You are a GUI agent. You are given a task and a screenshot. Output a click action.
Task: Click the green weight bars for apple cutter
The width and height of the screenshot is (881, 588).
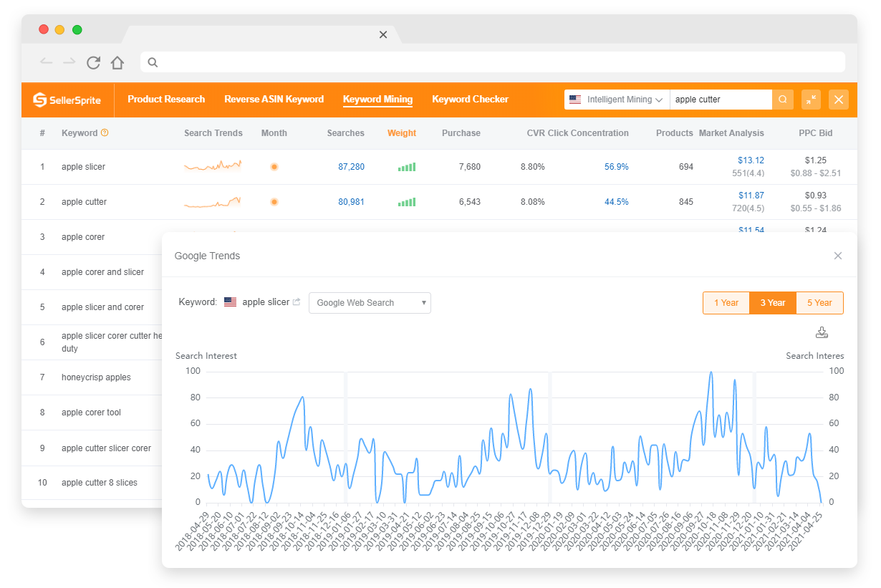coord(407,202)
